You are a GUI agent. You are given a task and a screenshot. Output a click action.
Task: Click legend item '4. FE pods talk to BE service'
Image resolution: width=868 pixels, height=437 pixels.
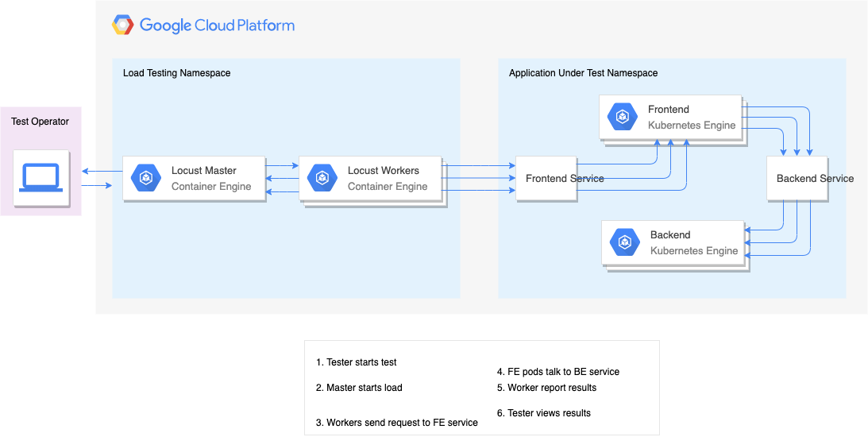[x=558, y=372]
